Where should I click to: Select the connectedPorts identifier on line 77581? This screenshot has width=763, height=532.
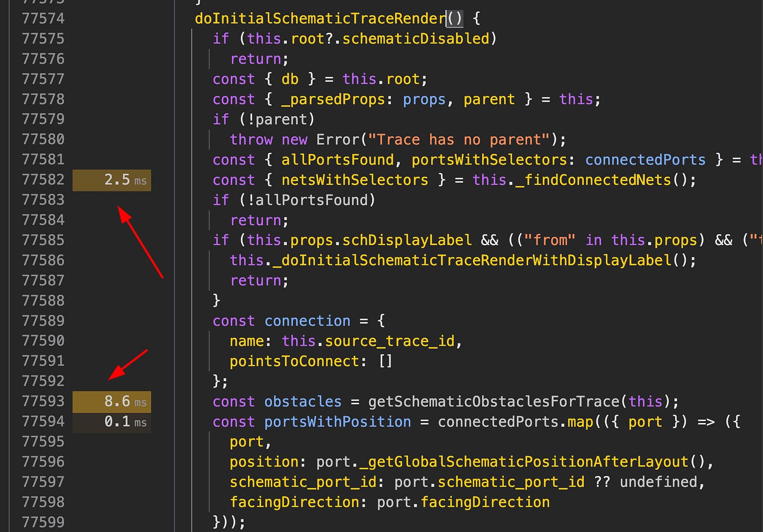646,160
